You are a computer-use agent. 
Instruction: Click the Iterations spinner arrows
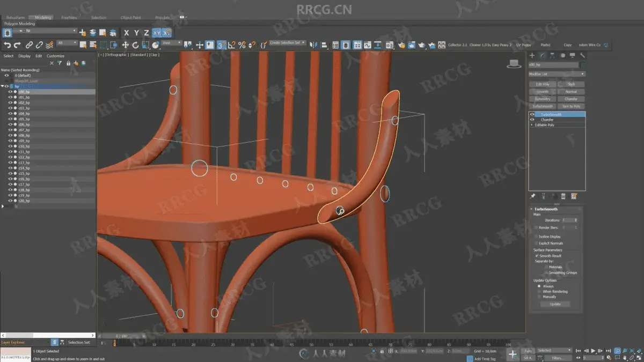pyautogui.click(x=576, y=220)
